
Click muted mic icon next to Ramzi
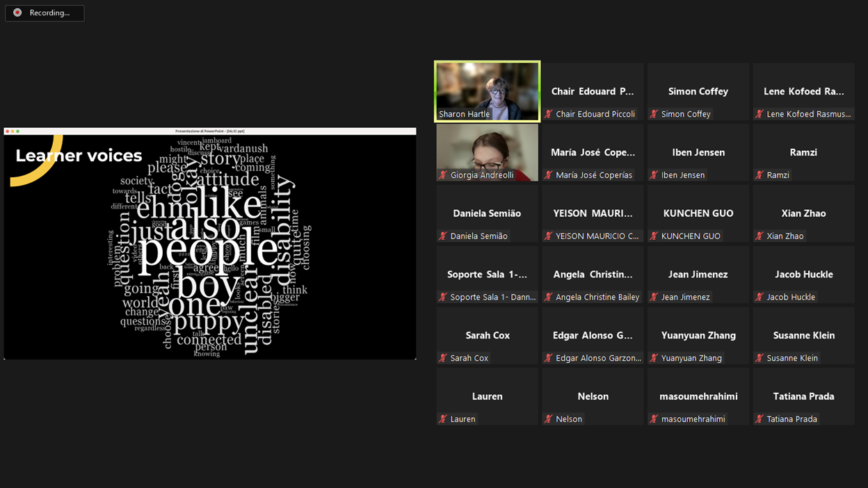759,175
